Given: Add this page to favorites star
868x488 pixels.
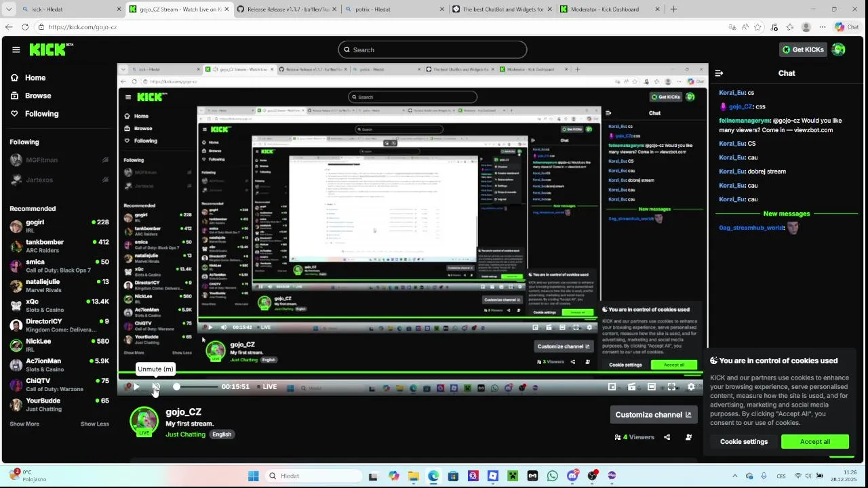Looking at the screenshot, I should 757,27.
